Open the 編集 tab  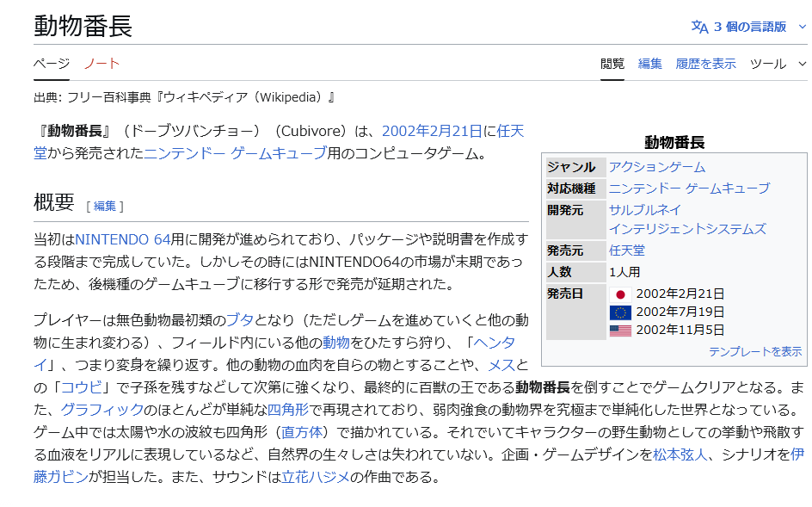[650, 64]
